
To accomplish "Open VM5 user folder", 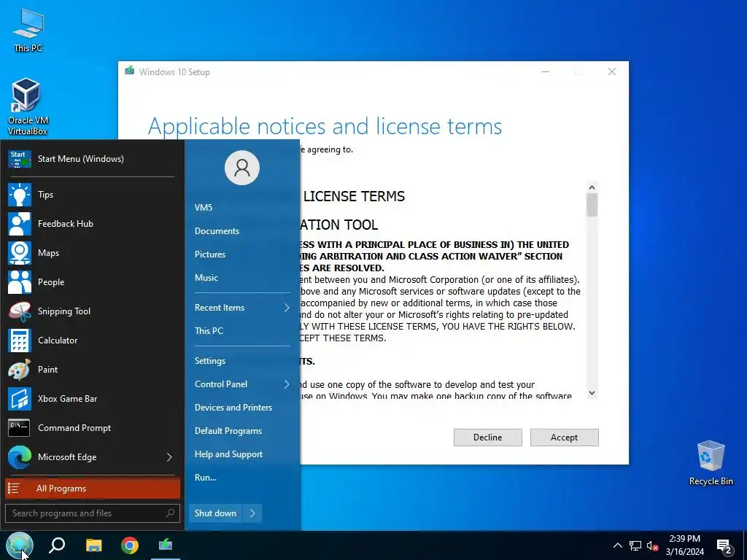I will click(x=204, y=208).
